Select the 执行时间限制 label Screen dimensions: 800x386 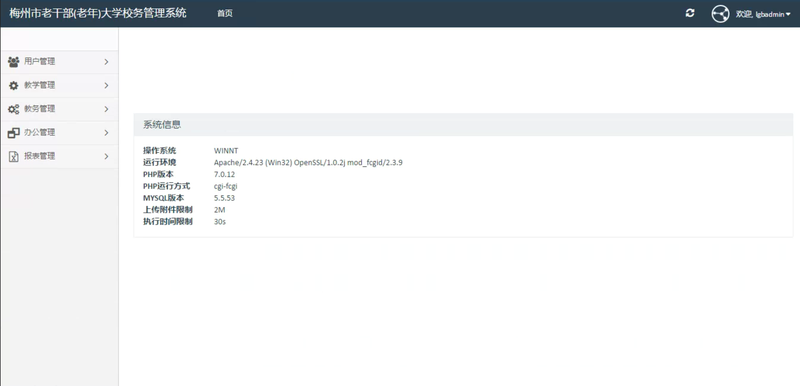(167, 221)
